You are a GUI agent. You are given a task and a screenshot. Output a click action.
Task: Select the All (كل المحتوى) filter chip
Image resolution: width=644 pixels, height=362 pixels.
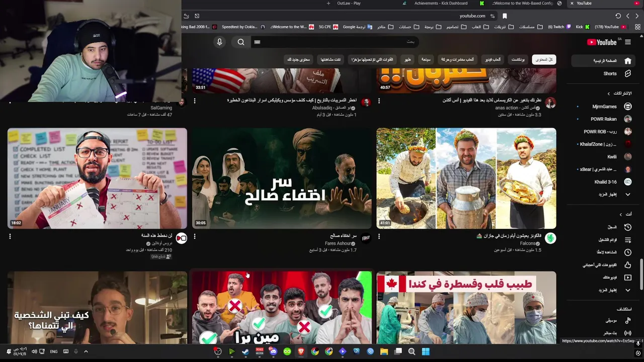tap(544, 60)
